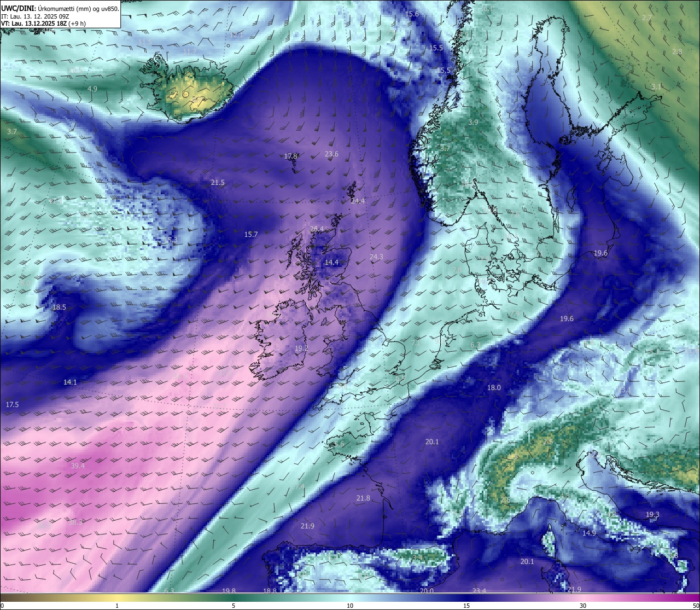Select the 17.5 value at left edge
This screenshot has width=700, height=610.
[x=12, y=405]
